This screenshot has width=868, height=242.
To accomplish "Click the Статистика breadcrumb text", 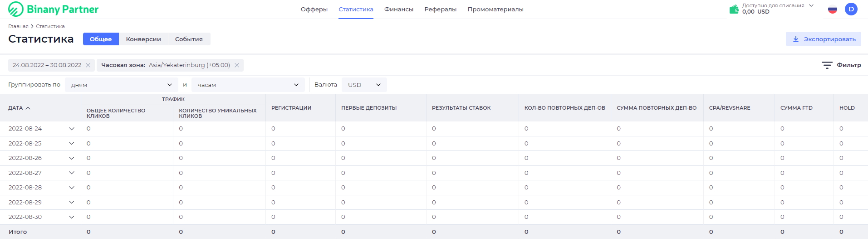I will (x=50, y=26).
